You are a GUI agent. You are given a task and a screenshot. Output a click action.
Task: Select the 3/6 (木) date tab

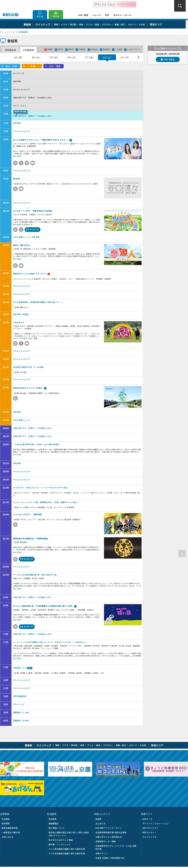[x=71, y=58]
